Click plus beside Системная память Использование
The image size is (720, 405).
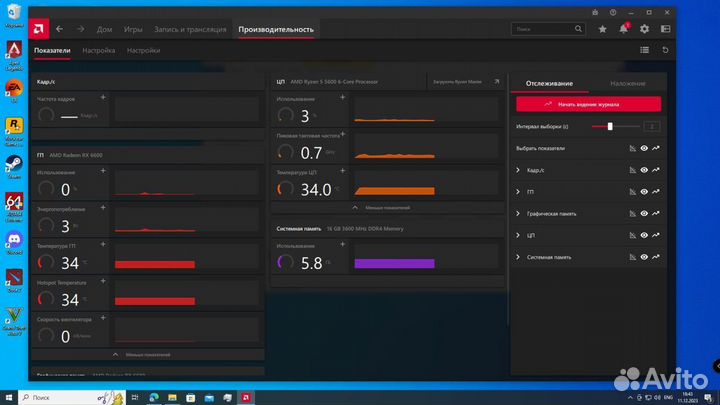343,244
